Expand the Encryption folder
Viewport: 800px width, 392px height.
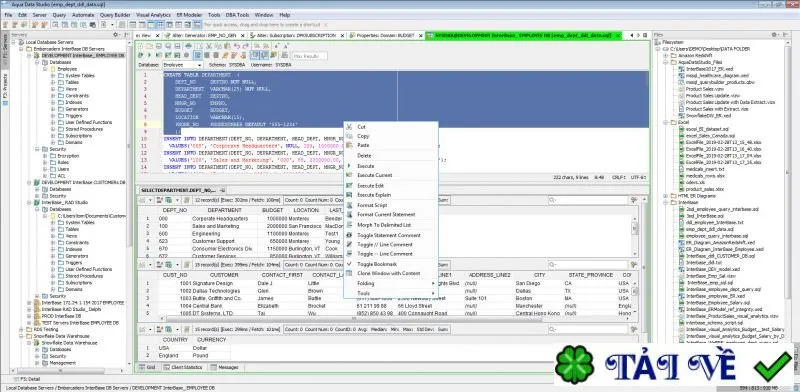coord(45,156)
